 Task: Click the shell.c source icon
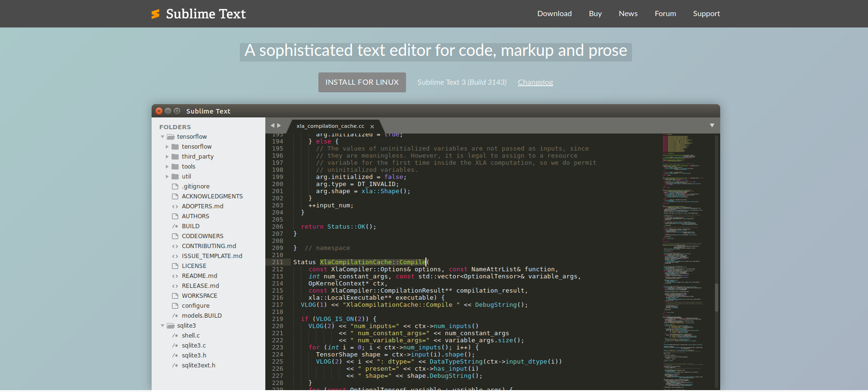(x=175, y=336)
